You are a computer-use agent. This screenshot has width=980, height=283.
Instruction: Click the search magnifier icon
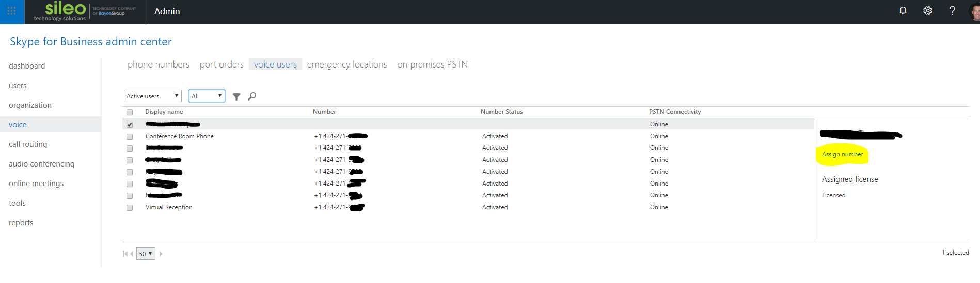[x=252, y=96]
